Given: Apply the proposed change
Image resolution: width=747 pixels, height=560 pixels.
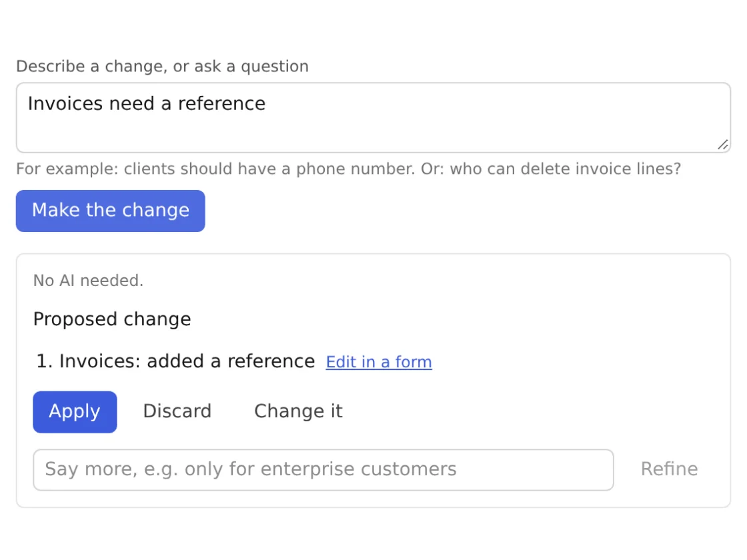Looking at the screenshot, I should 75,412.
